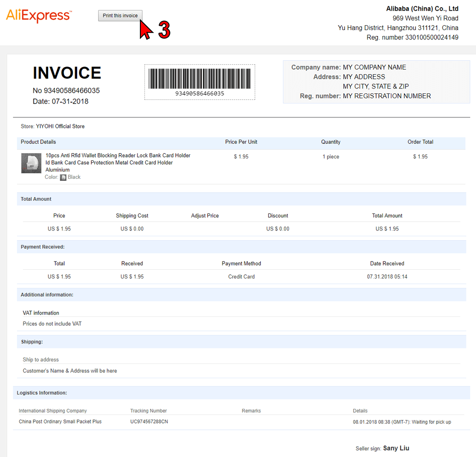The image size is (476, 457).
Task: Select the MY REGISTRATION NUMBER text
Action: [387, 96]
